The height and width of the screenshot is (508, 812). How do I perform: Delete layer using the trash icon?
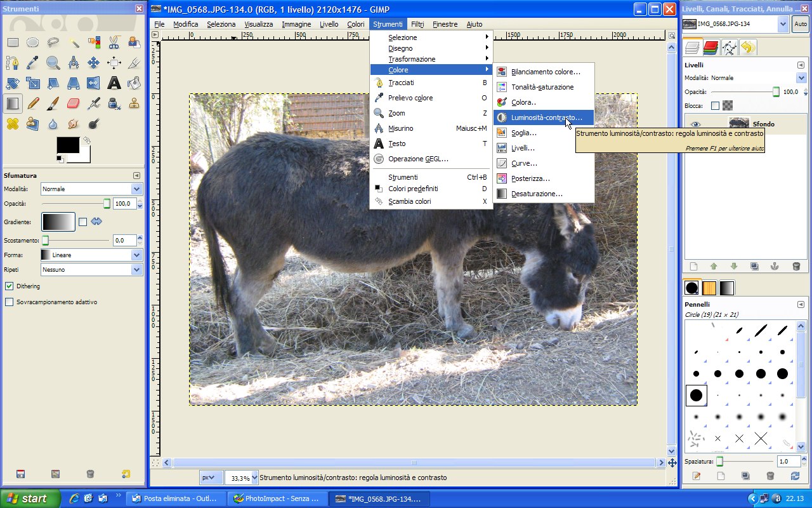pos(796,267)
